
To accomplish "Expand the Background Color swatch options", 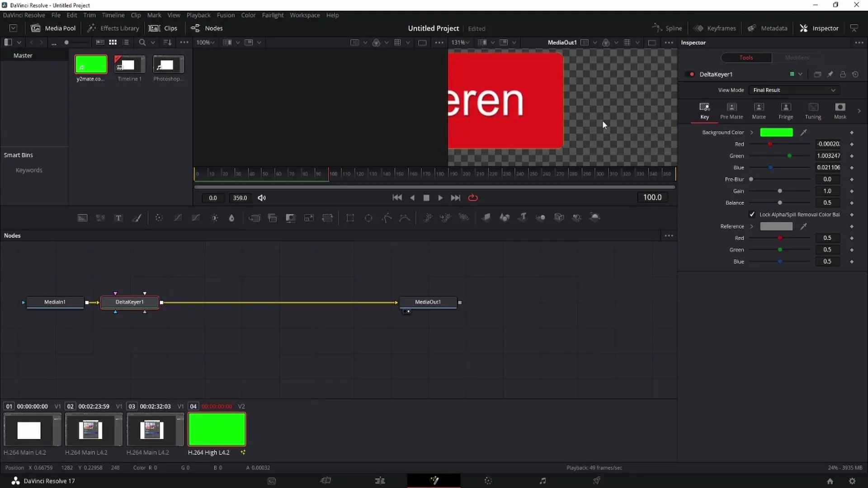I will point(752,132).
